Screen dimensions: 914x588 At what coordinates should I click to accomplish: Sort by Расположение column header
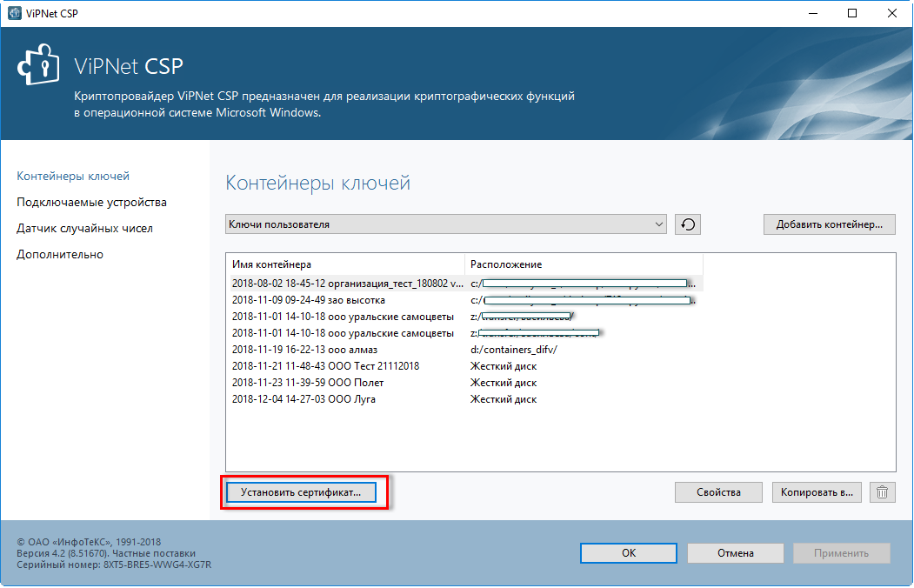pos(584,264)
